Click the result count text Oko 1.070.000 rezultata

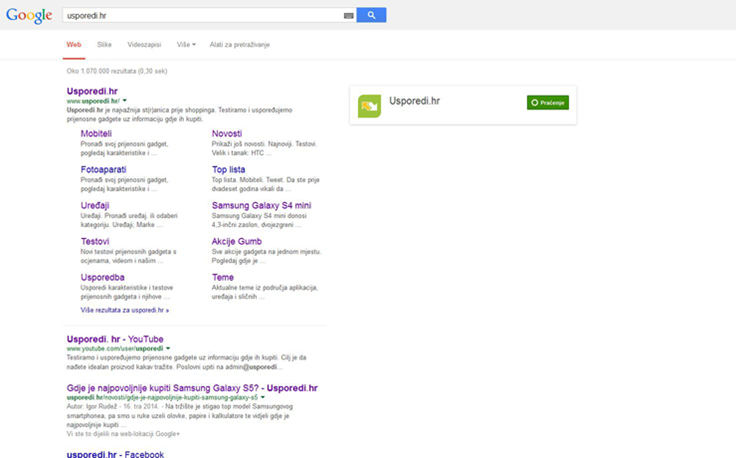point(117,71)
